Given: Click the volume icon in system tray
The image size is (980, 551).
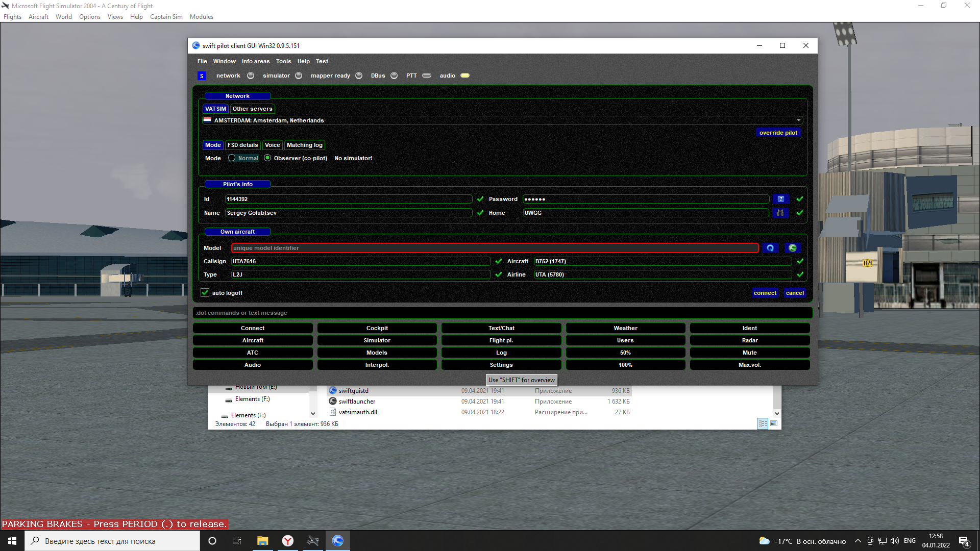Looking at the screenshot, I should (x=895, y=541).
